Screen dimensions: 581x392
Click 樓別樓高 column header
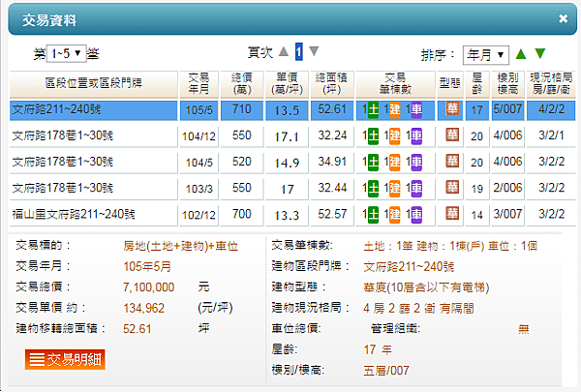[507, 84]
